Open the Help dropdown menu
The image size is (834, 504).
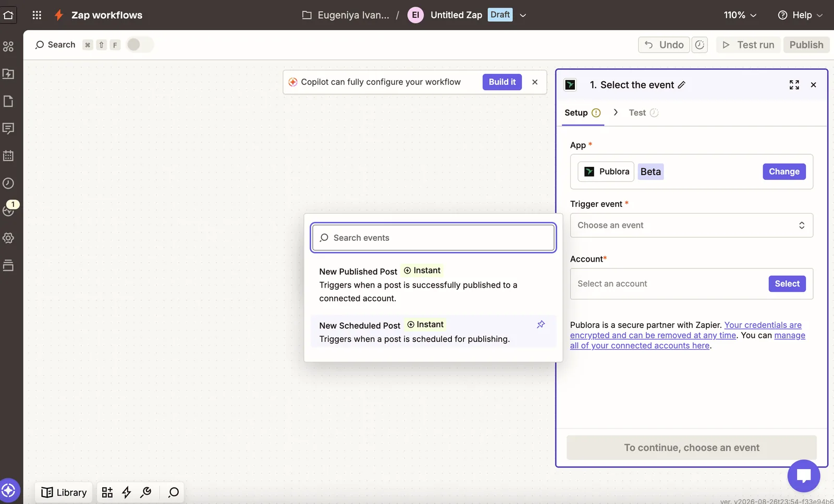click(x=800, y=15)
